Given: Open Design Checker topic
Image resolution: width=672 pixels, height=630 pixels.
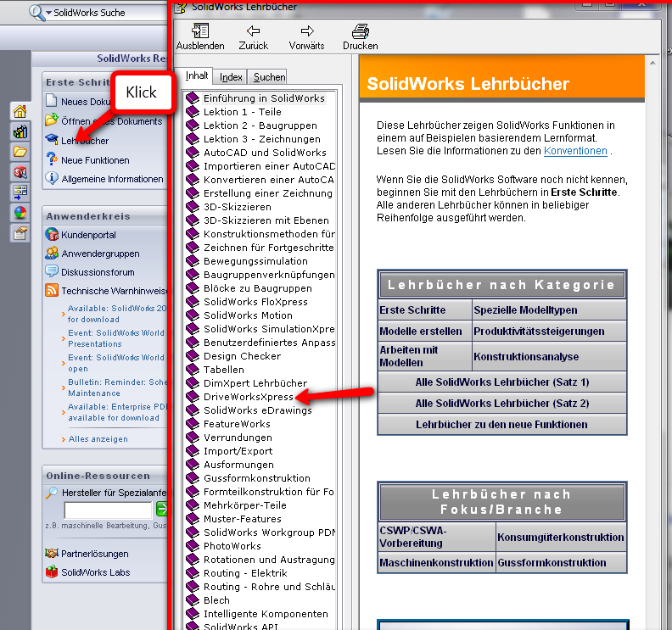Looking at the screenshot, I should click(x=242, y=356).
